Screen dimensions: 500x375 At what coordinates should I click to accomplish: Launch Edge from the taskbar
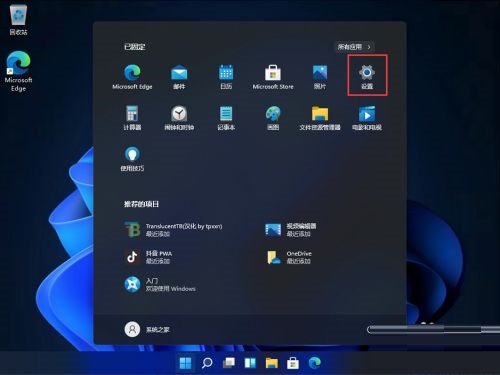tap(314, 363)
